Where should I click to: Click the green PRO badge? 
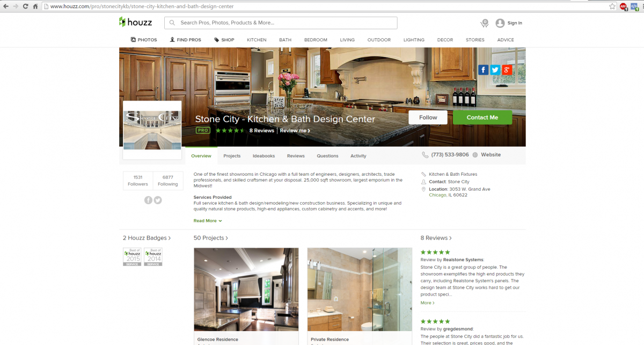(x=203, y=131)
